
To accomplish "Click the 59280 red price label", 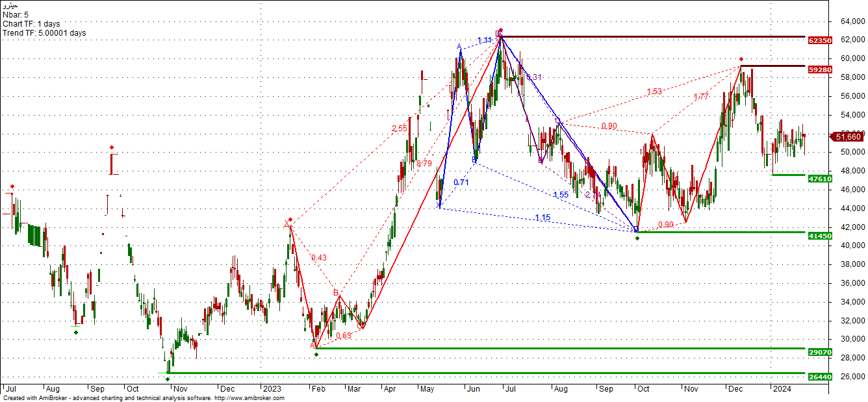I will click(x=820, y=69).
